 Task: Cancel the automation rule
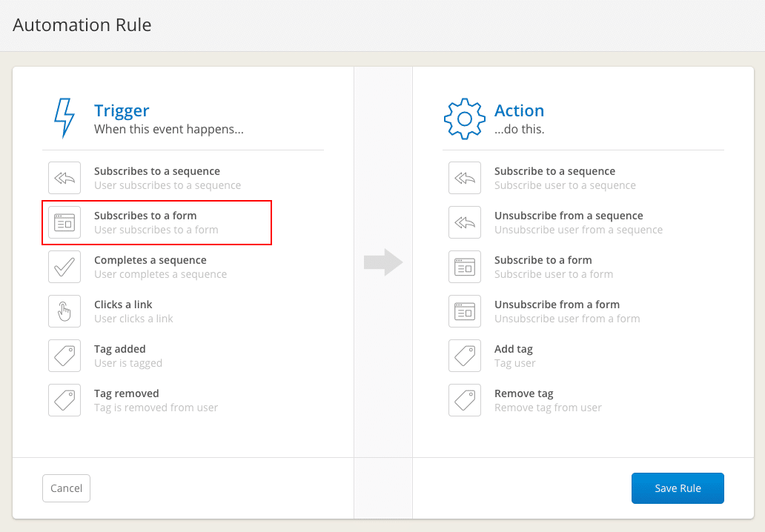pyautogui.click(x=67, y=488)
